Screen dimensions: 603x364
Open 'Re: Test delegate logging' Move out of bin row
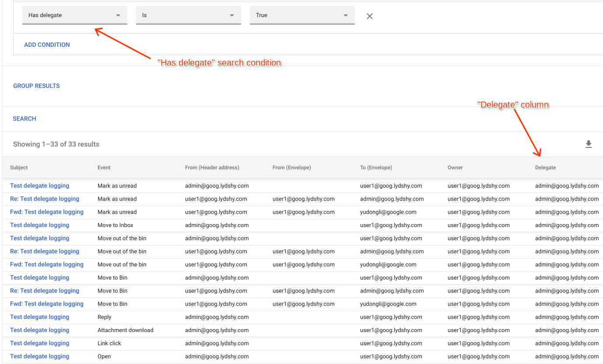(x=45, y=252)
